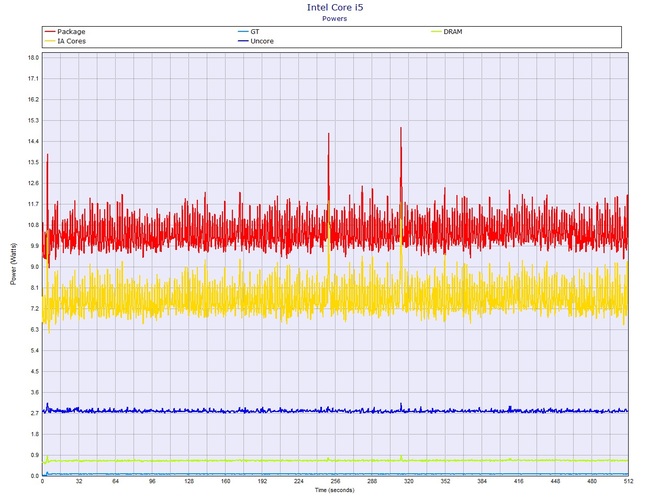The image size is (670, 502).
Task: Click the Time (seconds) axis label
Action: 335,490
